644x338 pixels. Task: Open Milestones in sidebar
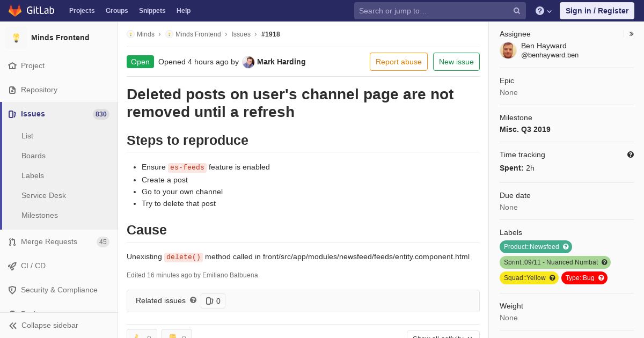[x=40, y=215]
